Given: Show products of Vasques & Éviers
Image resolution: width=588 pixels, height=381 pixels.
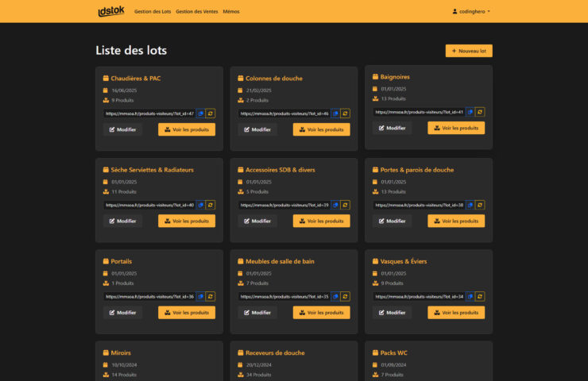Looking at the screenshot, I should pos(456,313).
